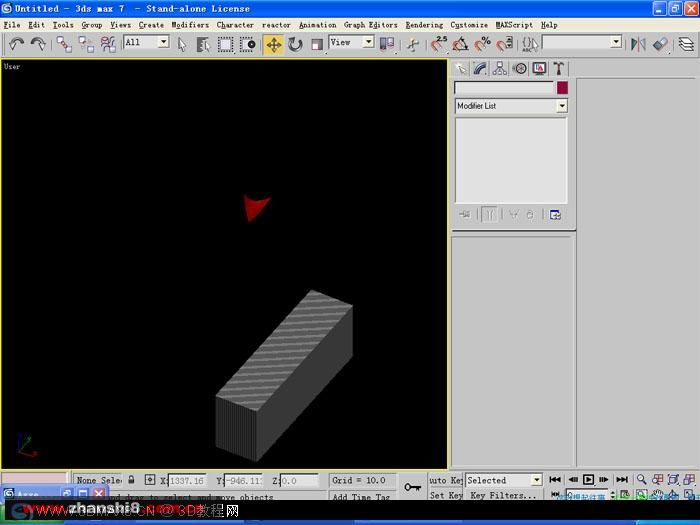This screenshot has height=525, width=700.
Task: Switch to the Modify command panel tab
Action: (x=480, y=68)
